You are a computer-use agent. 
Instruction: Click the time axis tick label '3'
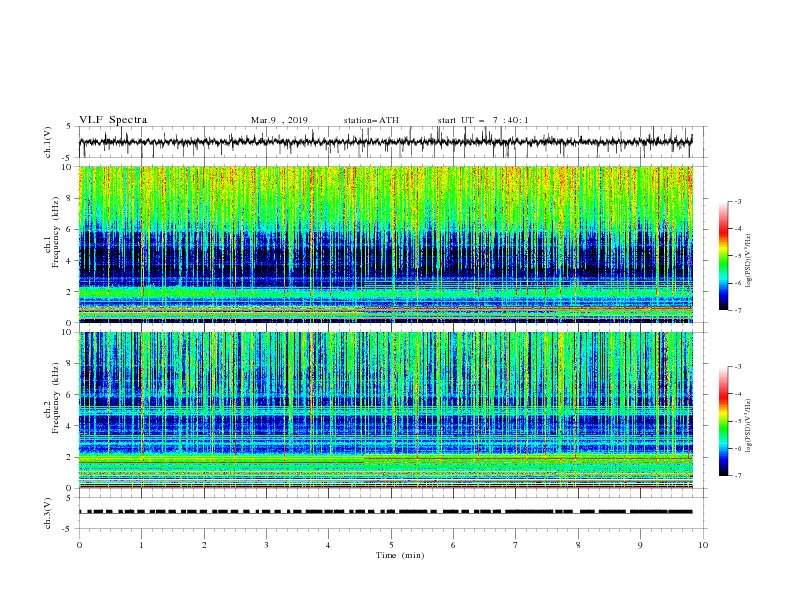coord(266,545)
